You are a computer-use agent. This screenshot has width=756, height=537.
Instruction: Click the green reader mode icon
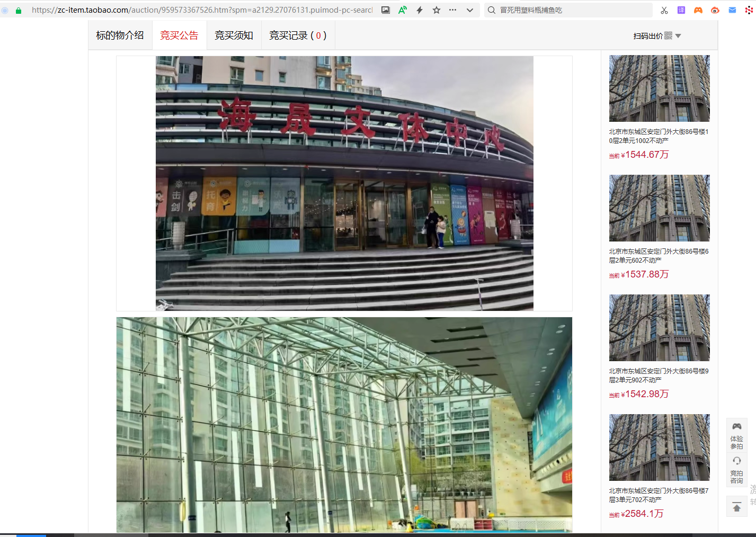tap(403, 10)
